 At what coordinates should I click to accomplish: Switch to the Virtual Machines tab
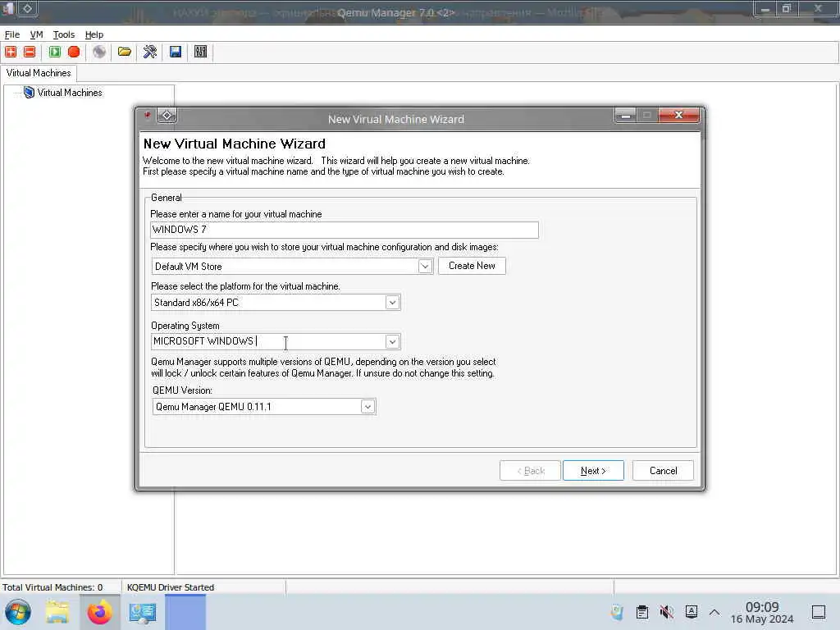coord(39,73)
